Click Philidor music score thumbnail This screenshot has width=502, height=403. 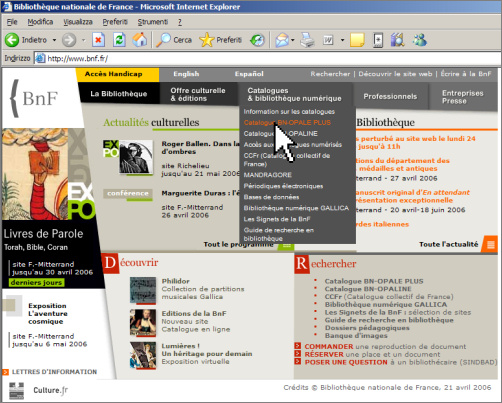coord(143,291)
